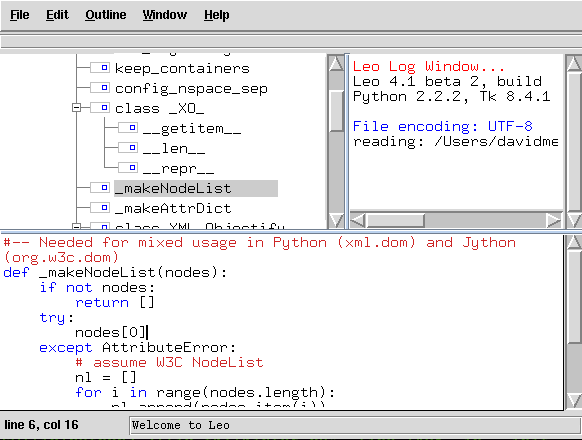Click log pane scroll down arrow
Screen dimensions: 582x440
click(x=574, y=220)
